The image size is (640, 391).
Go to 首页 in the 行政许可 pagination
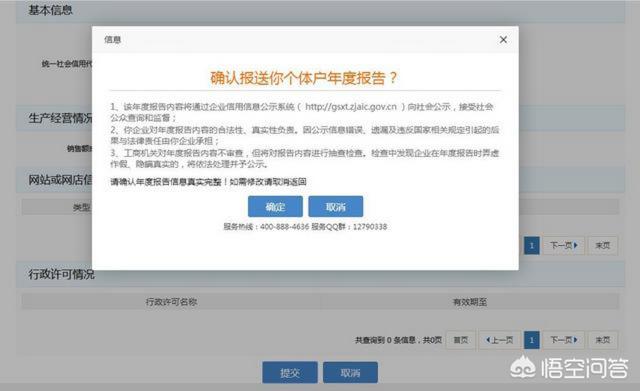(461, 340)
